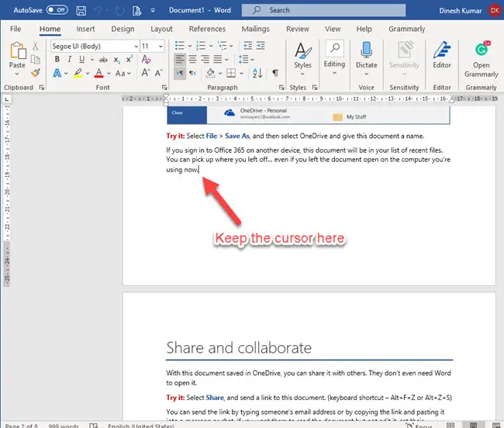Toggle Underline formatting

coord(82,60)
